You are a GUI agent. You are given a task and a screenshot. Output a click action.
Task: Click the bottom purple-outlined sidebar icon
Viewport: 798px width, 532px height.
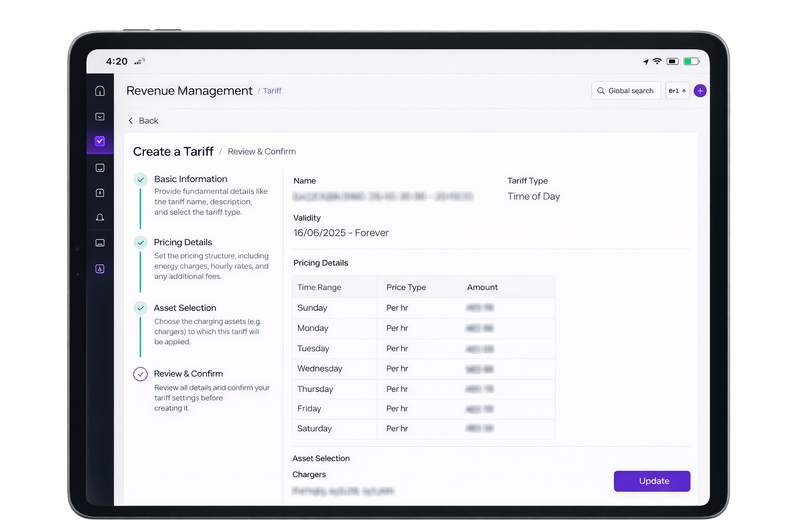coord(100,269)
